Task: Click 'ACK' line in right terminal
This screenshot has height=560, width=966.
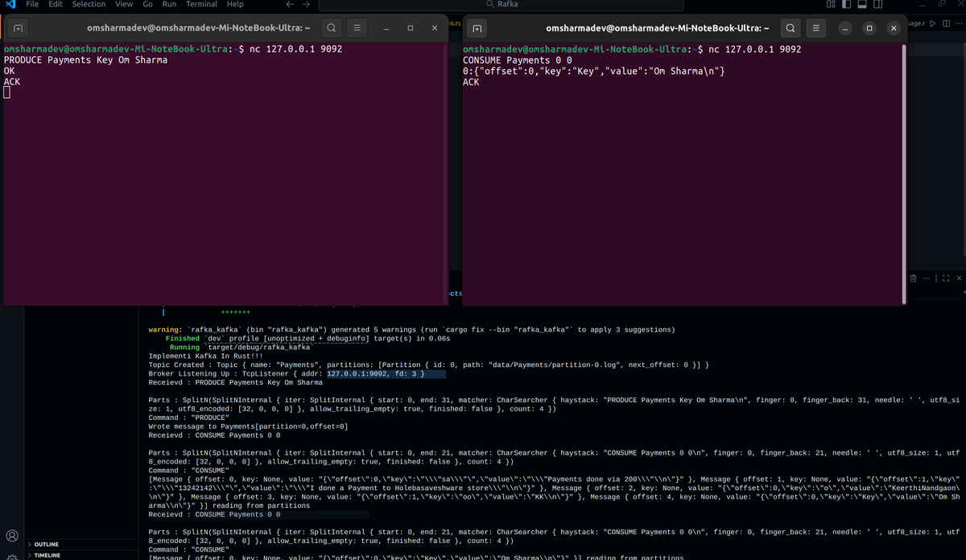Action: click(x=471, y=81)
